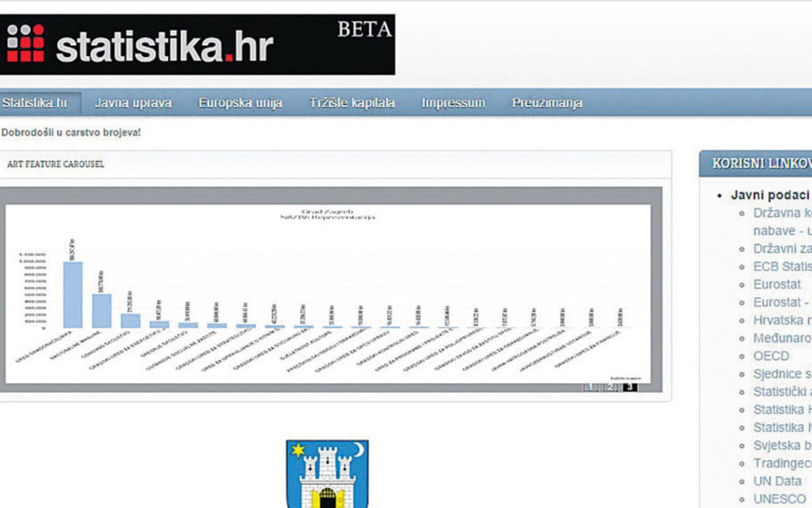This screenshot has width=812, height=508.
Task: Click the Zagreb coat of arms image
Action: [x=327, y=473]
